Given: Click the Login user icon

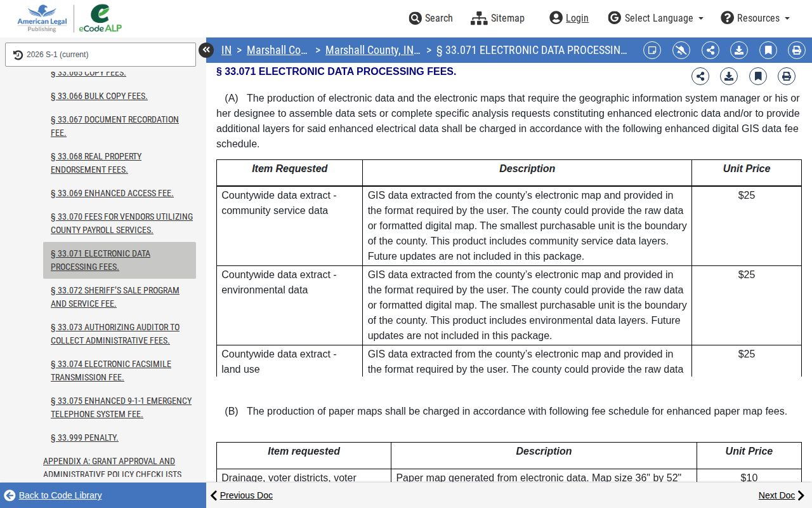Looking at the screenshot, I should click(556, 18).
